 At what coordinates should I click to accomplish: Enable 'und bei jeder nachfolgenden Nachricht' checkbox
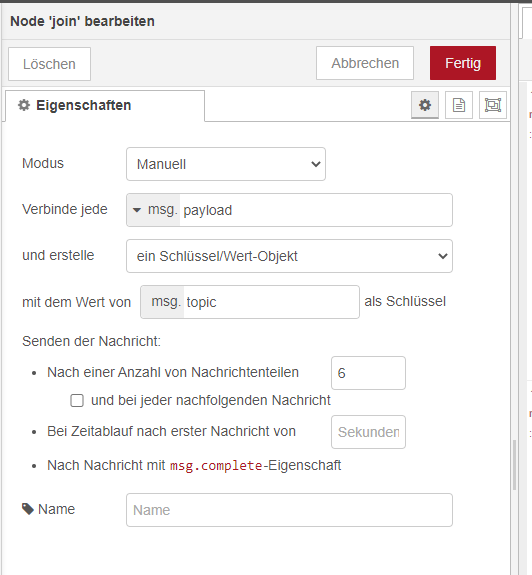click(x=77, y=400)
